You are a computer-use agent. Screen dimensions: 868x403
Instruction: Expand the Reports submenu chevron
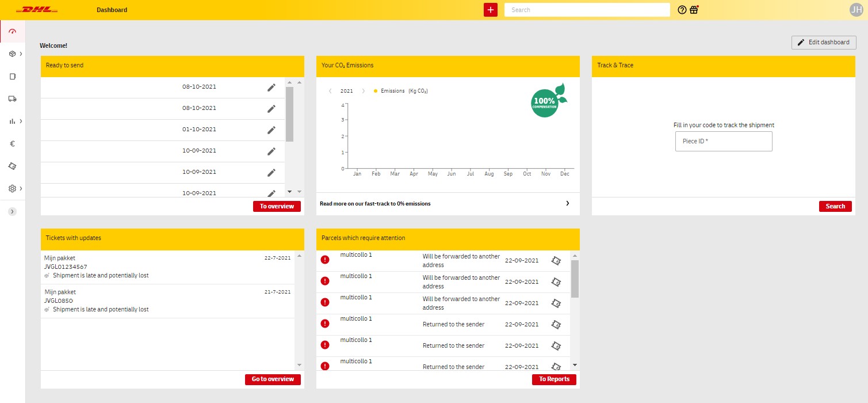point(21,121)
